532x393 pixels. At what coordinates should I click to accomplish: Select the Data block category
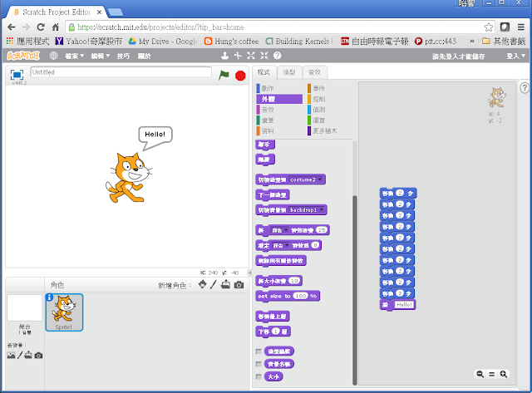coord(279,130)
